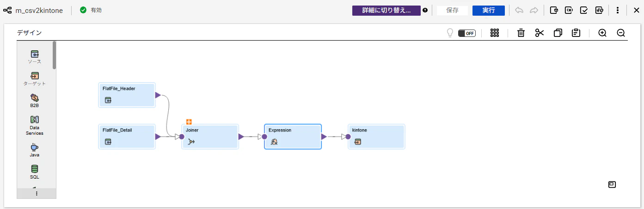This screenshot has height=209, width=644.
Task: Run the mapping with 実行 button
Action: point(489,11)
